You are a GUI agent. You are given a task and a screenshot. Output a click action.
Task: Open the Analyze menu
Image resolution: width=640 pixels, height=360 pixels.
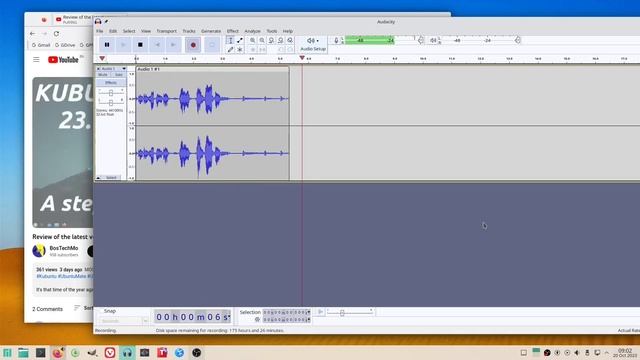pos(252,31)
